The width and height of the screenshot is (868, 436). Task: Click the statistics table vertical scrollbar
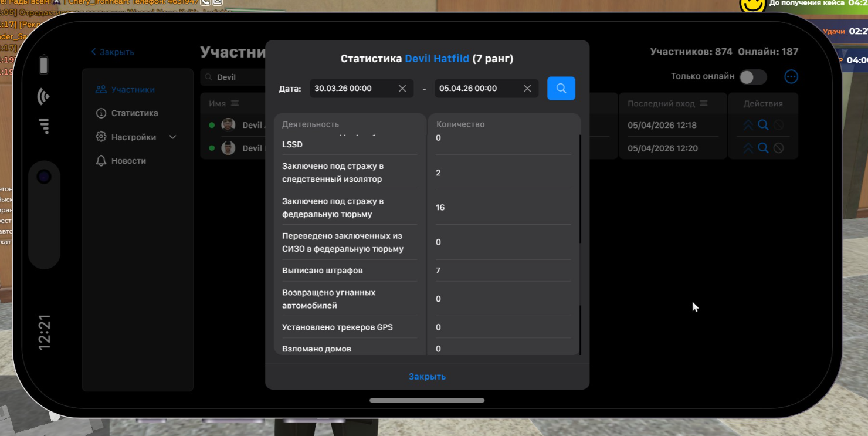(x=580, y=188)
